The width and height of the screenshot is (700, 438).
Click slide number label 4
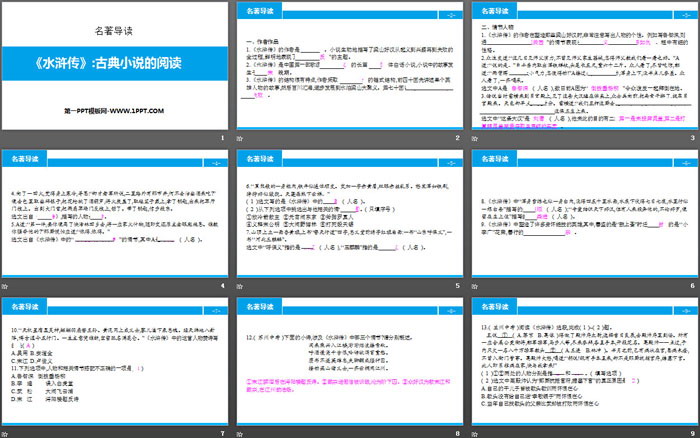pos(222,286)
